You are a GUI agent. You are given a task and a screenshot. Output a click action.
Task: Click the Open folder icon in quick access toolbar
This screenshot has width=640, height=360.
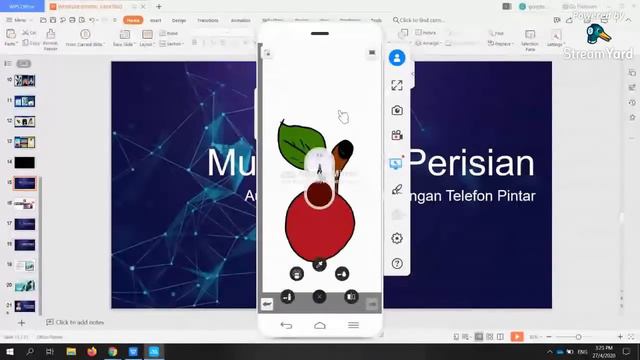[x=43, y=20]
